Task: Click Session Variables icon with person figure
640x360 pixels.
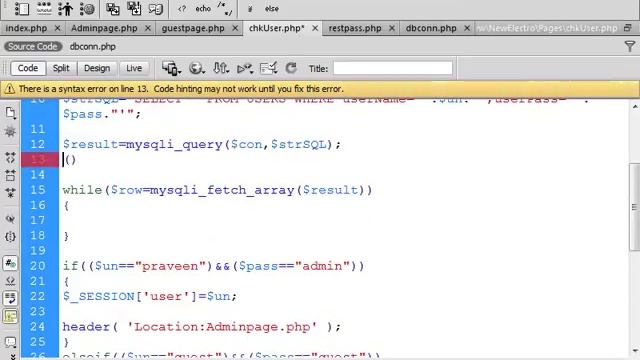Action: 65,9
